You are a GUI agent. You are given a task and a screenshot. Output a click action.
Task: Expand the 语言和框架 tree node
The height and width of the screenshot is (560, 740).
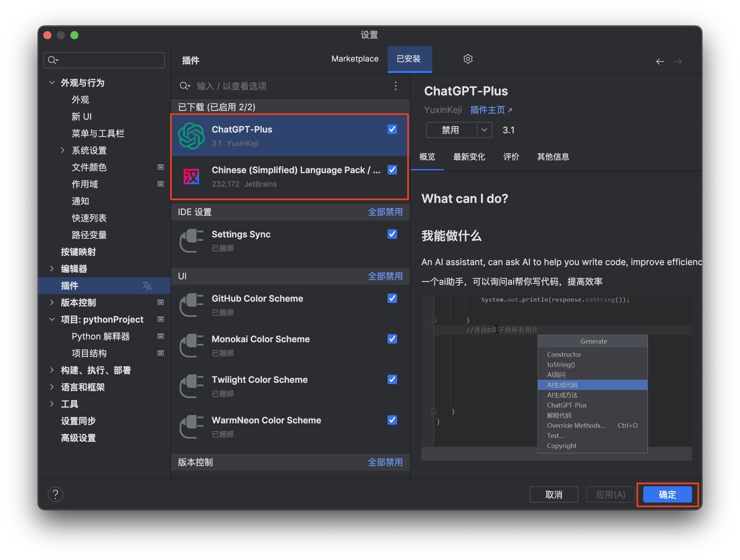tap(52, 387)
